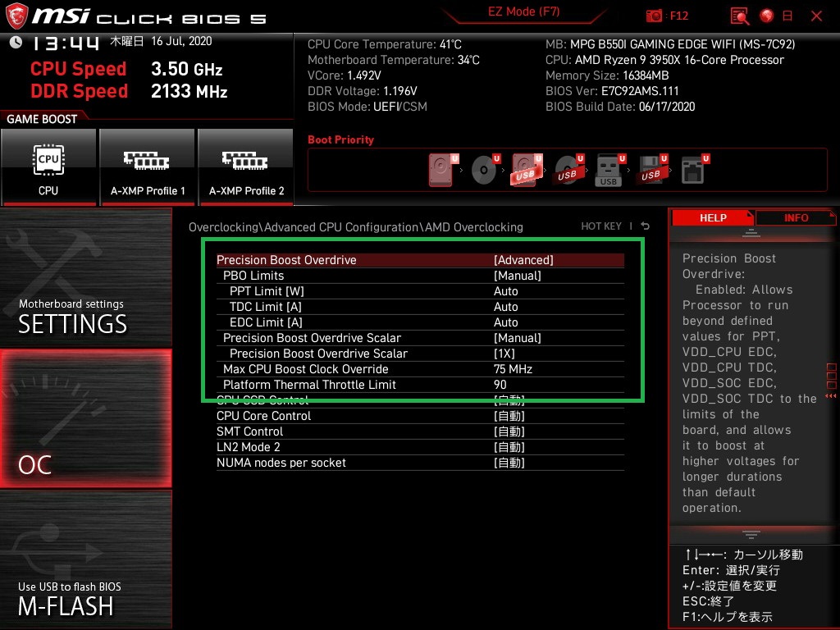Click the GAME BOOST label
Image resolution: width=840 pixels, height=630 pixels.
[42, 119]
